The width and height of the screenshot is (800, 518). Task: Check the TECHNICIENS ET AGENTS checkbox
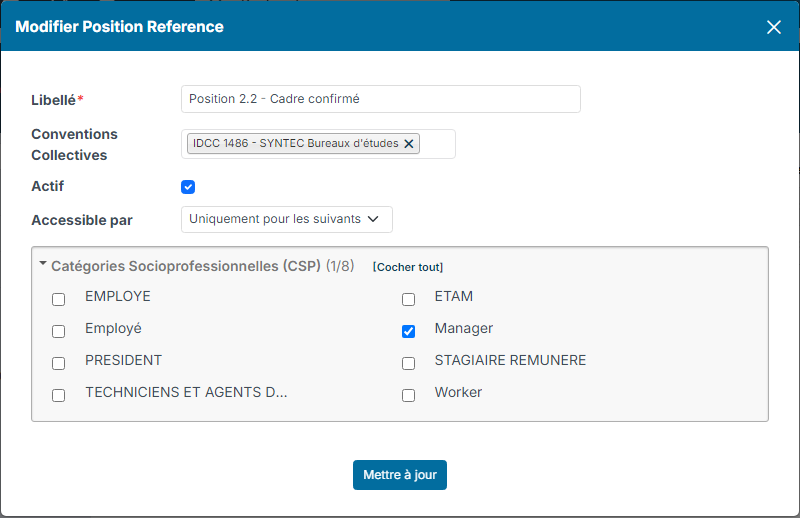click(x=59, y=396)
